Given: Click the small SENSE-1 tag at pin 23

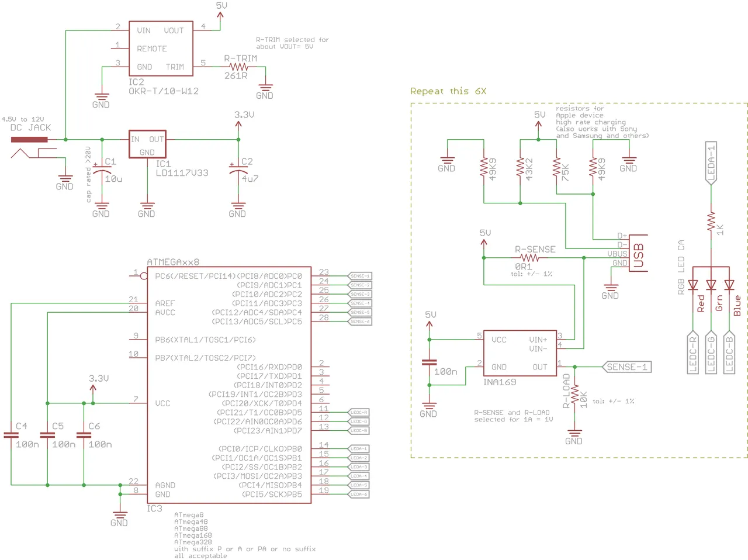Looking at the screenshot, I should 359,276.
